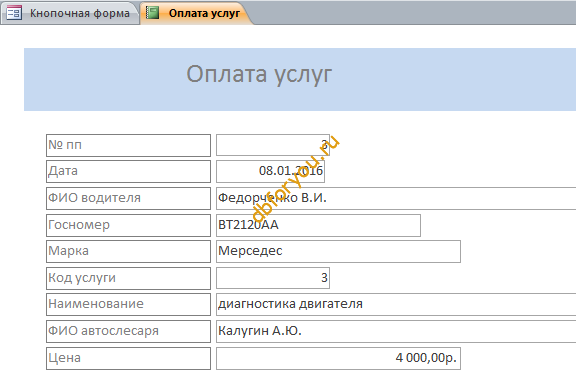Click the Цена label

tap(128, 358)
